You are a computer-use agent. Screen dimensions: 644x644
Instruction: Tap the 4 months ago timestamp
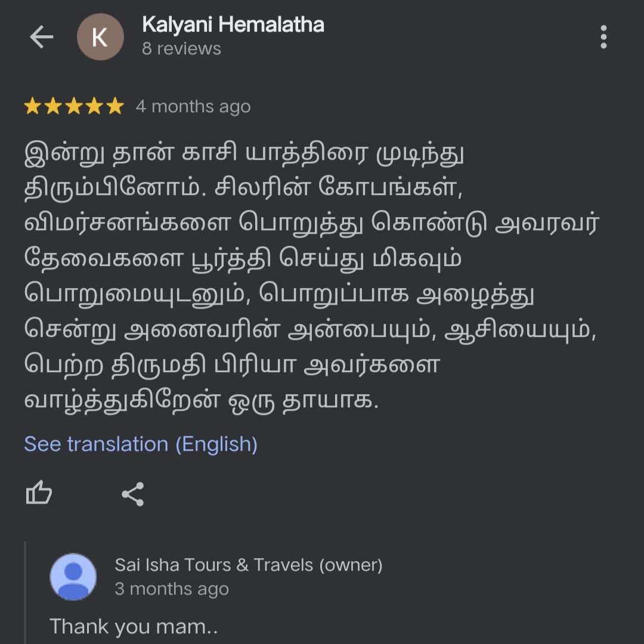point(193,106)
